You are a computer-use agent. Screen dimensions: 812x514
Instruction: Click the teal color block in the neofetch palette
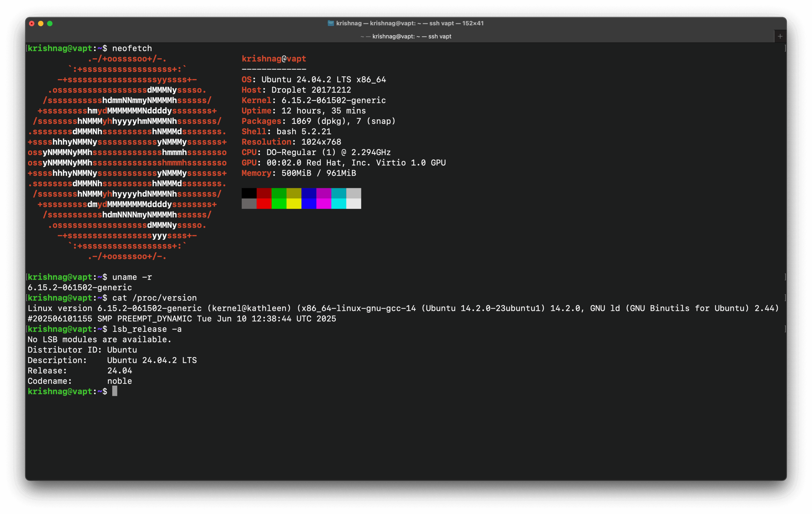(339, 193)
